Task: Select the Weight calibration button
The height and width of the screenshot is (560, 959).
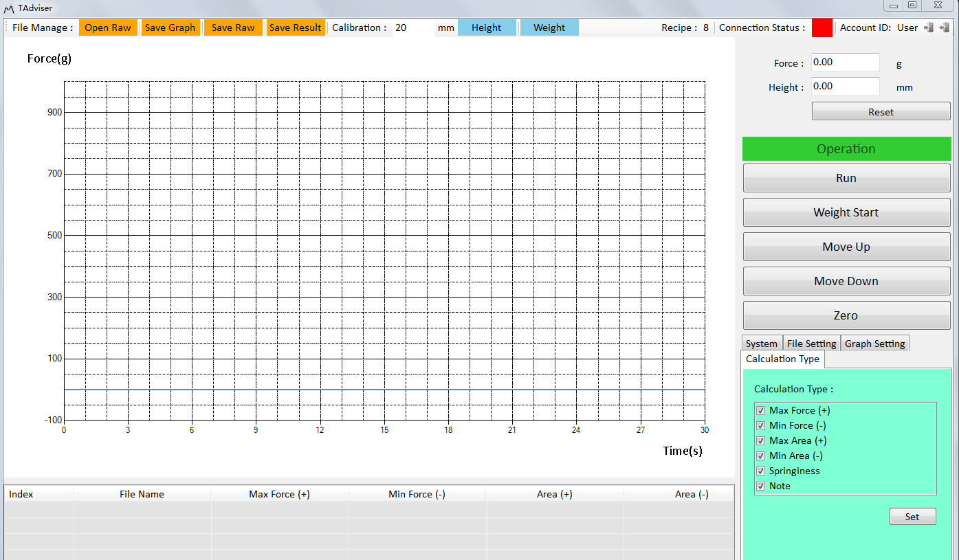Action: 549,27
